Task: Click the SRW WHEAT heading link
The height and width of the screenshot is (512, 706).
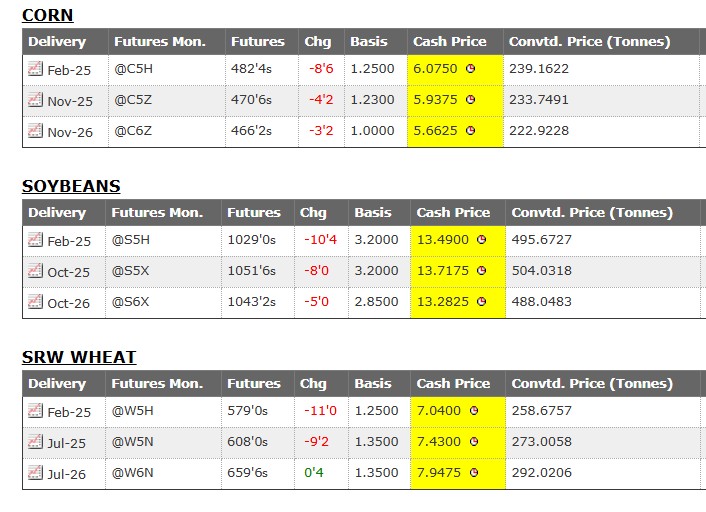Action: 79,357
